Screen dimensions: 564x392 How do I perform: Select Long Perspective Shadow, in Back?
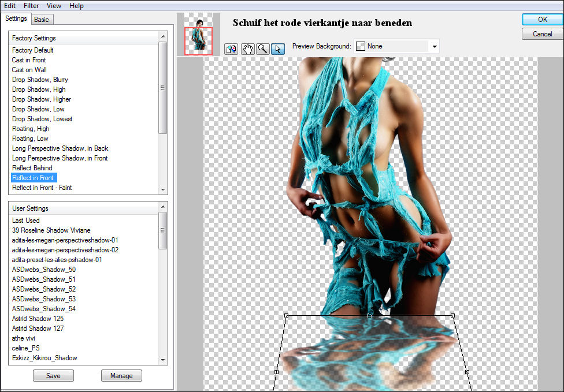click(60, 148)
